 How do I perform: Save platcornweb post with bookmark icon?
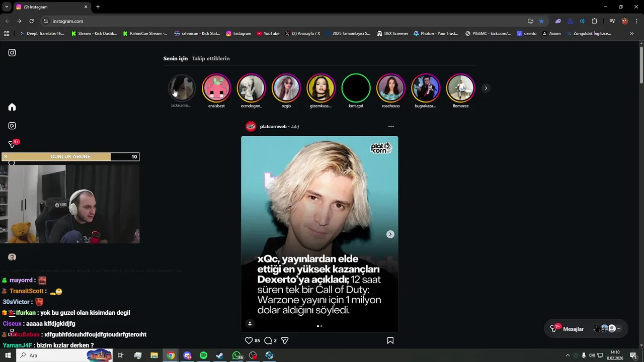point(390,340)
